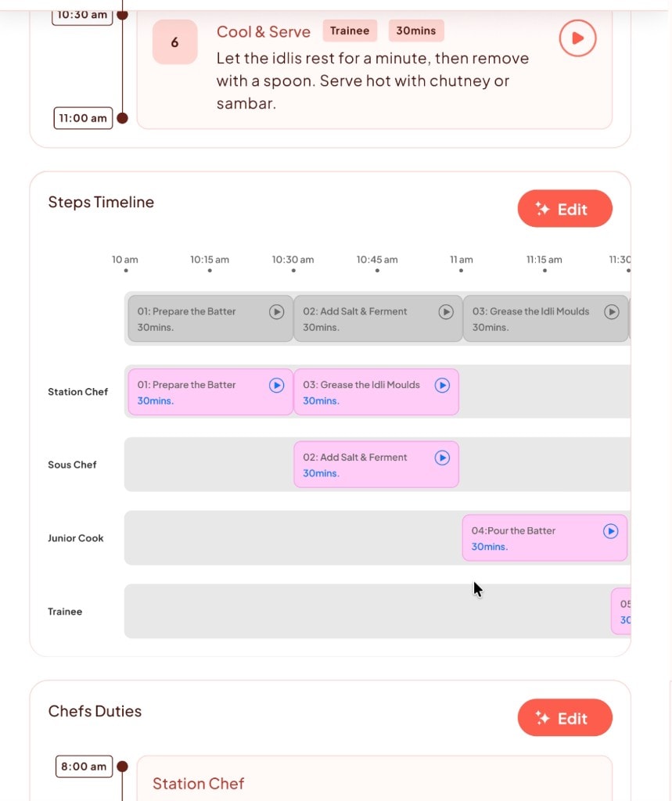Viewport: 672px width, 801px height.
Task: Click the sparkle icon on Steps Timeline Edit button
Action: click(x=541, y=209)
